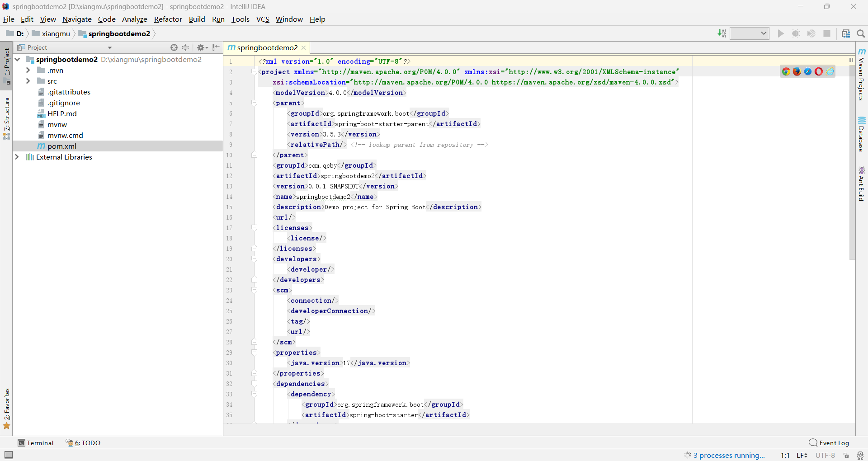Expand the .mvn folder
Image resolution: width=868 pixels, height=461 pixels.
28,70
